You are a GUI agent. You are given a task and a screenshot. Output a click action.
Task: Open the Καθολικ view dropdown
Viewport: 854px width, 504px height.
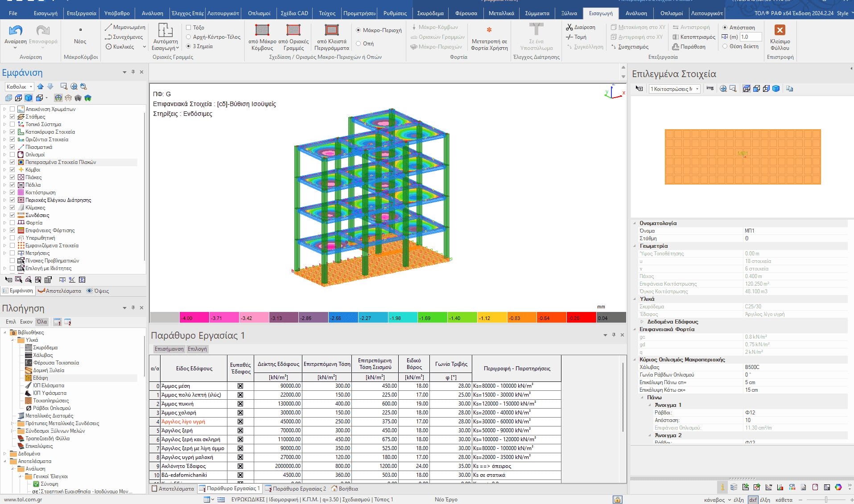click(19, 87)
